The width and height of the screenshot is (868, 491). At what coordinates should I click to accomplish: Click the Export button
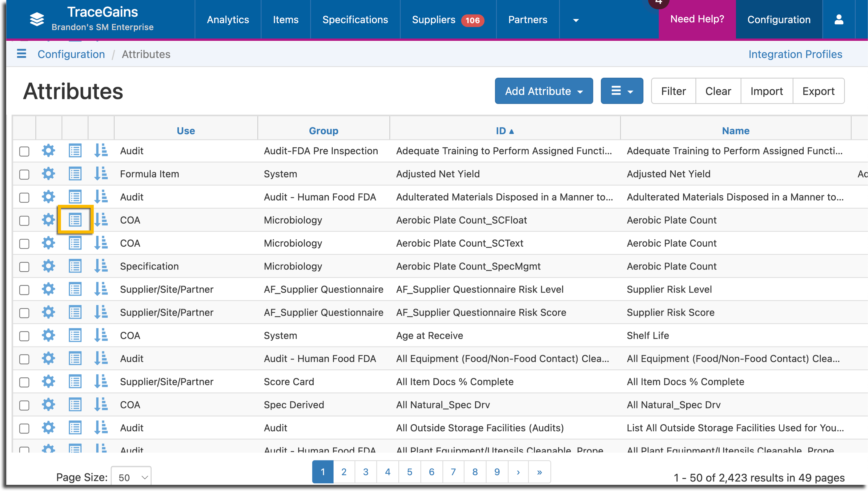pos(818,91)
